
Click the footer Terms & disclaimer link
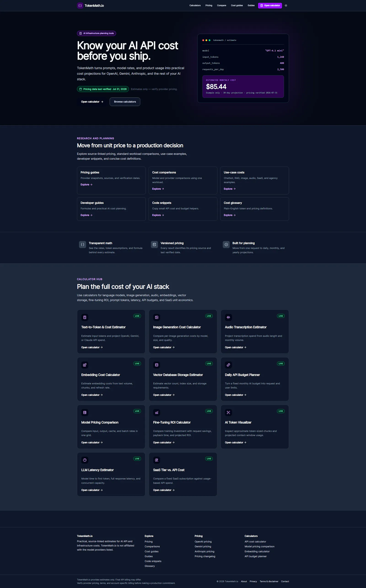(269, 582)
